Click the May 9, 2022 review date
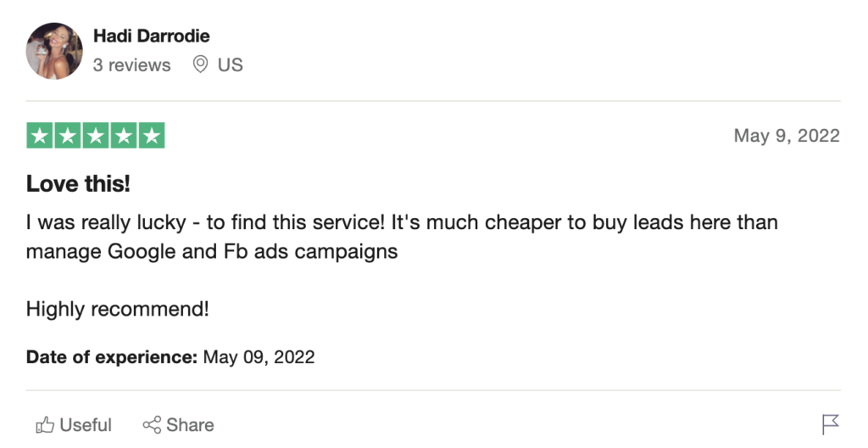This screenshot has height=448, width=868. pos(787,136)
